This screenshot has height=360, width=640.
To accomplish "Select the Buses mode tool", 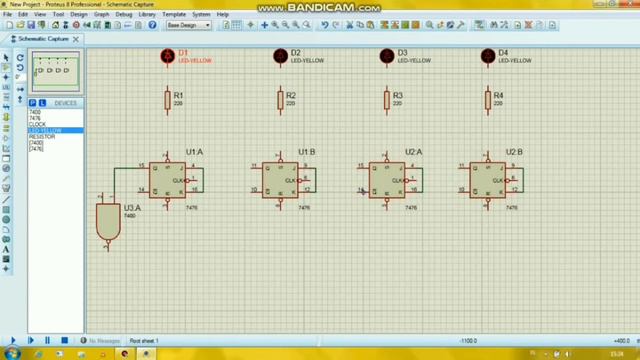I will pos(6,107).
